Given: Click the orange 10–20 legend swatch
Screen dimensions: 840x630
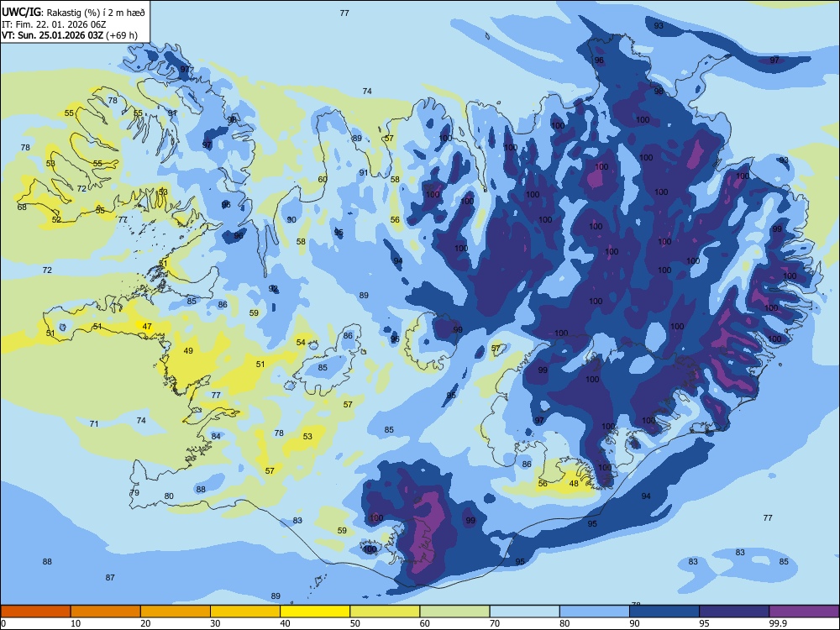Looking at the screenshot, I should [x=106, y=612].
